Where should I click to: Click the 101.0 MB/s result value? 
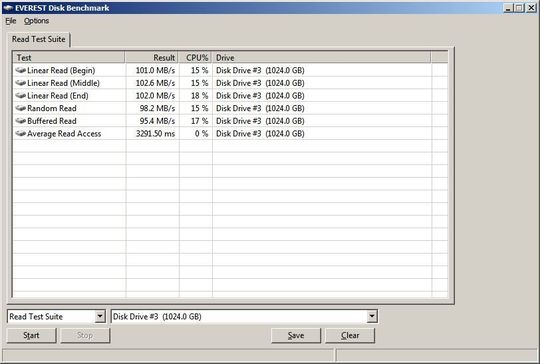pyautogui.click(x=155, y=70)
